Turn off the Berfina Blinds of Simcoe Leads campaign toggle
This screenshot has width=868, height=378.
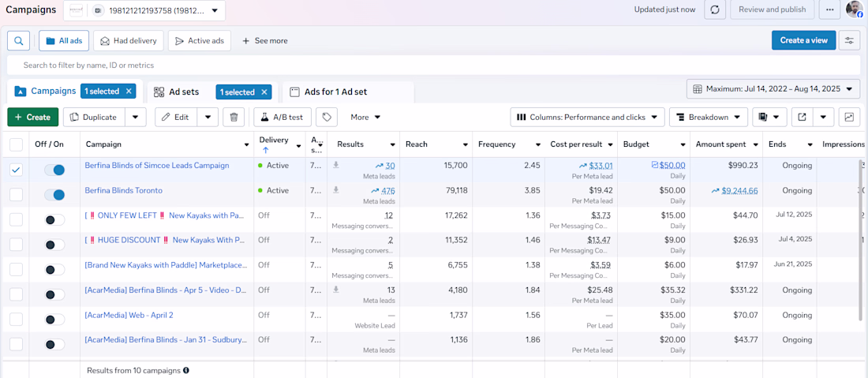54,170
